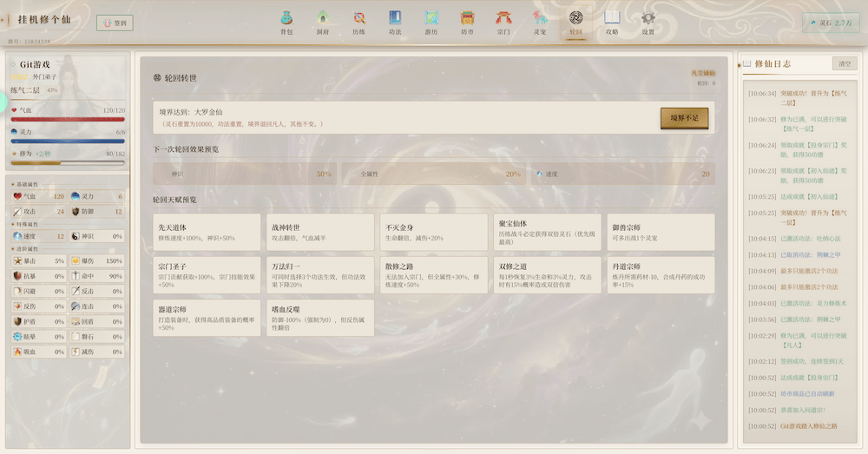Visit the 坊市 market icon
This screenshot has height=454, width=868.
click(467, 22)
